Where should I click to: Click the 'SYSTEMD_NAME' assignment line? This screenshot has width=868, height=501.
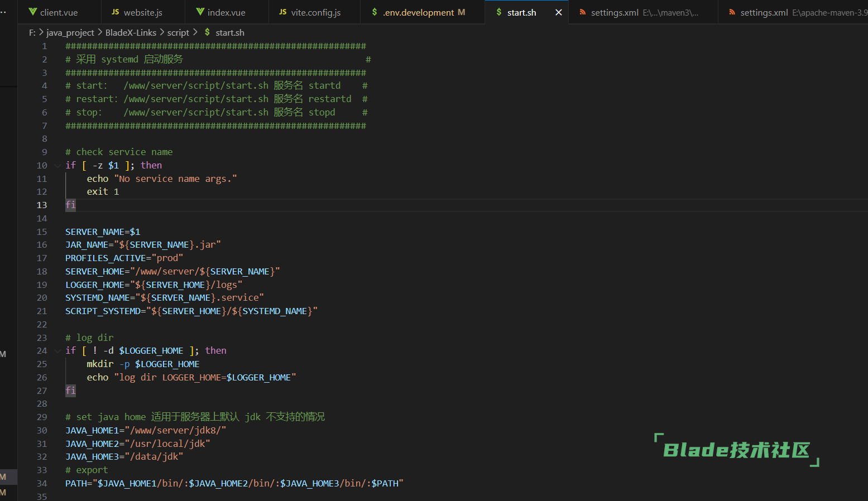tap(164, 298)
